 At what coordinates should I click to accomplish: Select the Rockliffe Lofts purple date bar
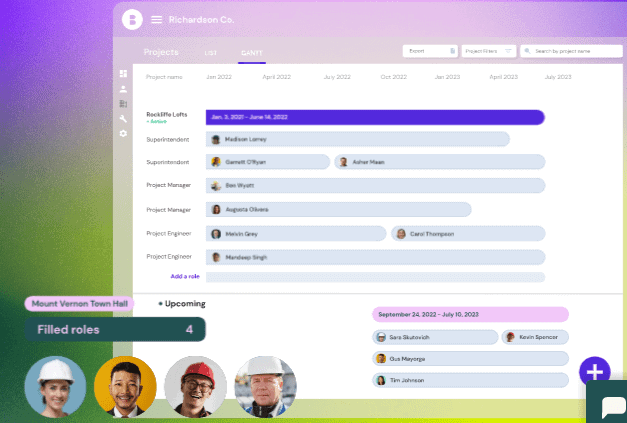point(375,117)
